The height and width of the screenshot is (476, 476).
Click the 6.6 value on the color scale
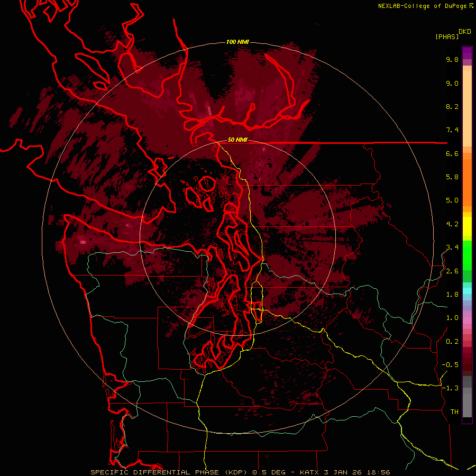point(452,153)
